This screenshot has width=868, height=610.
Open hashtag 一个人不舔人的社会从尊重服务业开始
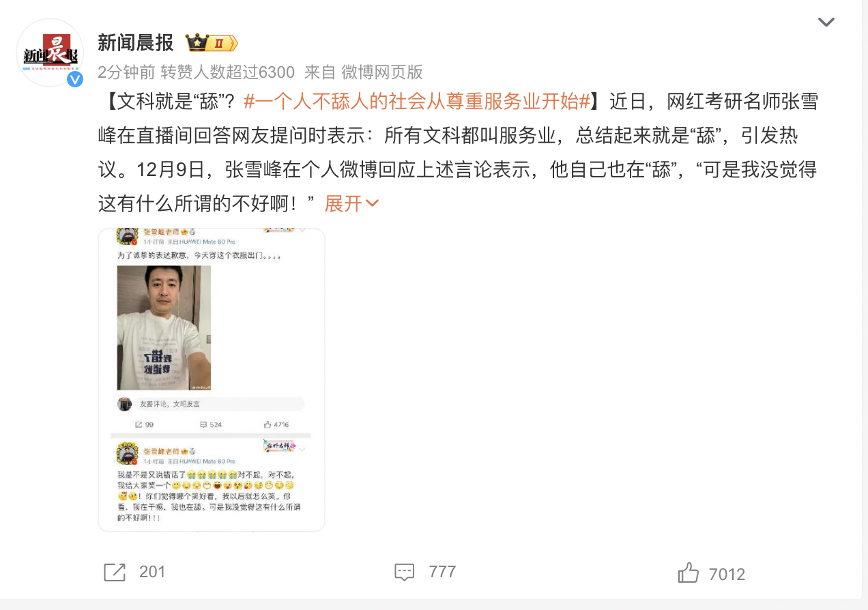pyautogui.click(x=417, y=102)
